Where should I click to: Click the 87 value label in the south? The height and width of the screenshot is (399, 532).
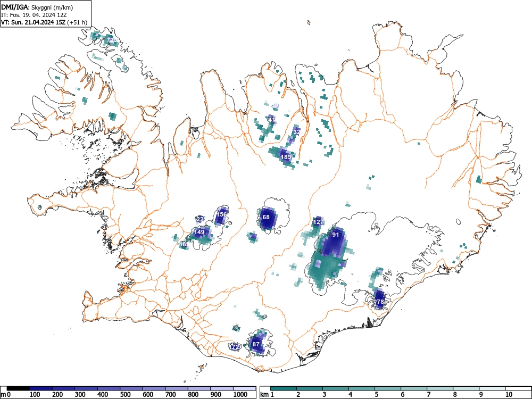(x=256, y=344)
